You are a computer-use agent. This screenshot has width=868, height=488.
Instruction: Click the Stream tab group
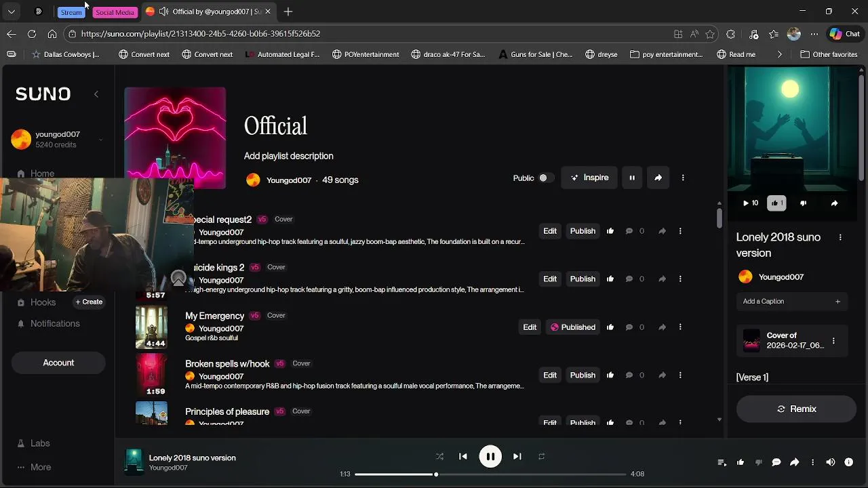[x=71, y=12]
